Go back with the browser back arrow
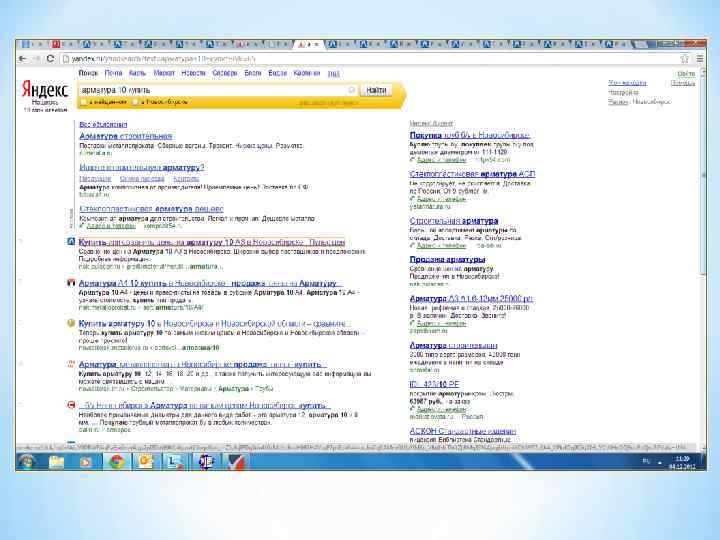This screenshot has height=540, width=720. [x=22, y=59]
